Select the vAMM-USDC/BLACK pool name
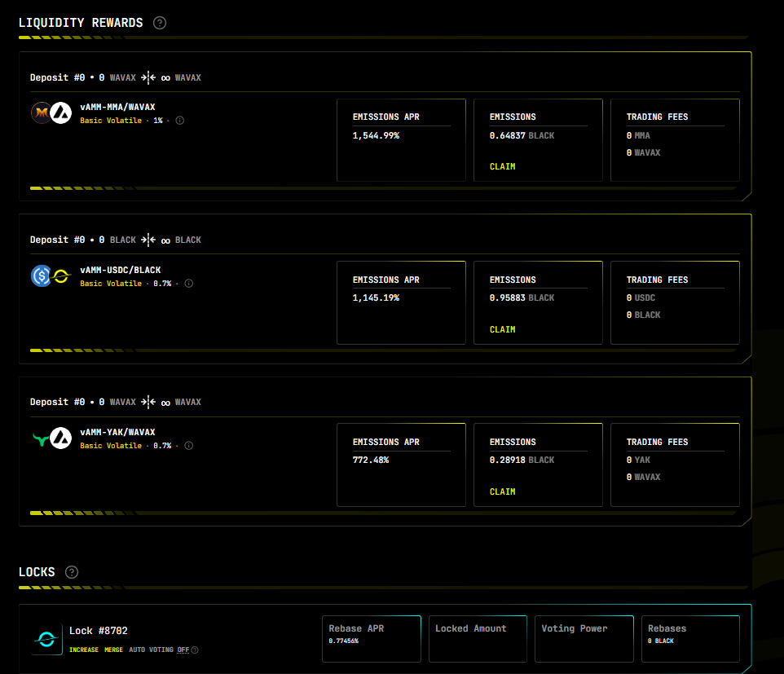Screen dimensions: 784x674 pyautogui.click(x=121, y=270)
